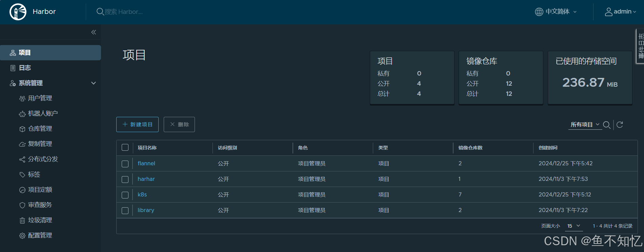Open the 中文简体 language dropdown
The image size is (644, 252).
tap(557, 12)
